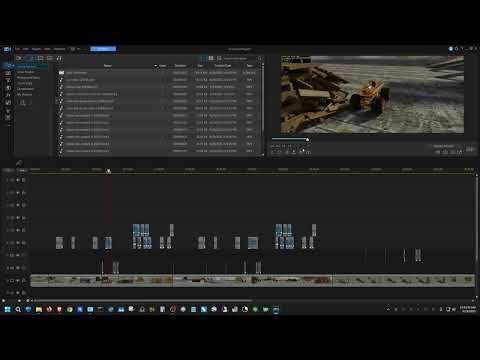Click the timeline horizontal scrollbar
Image resolution: width=480 pixels, height=360 pixels.
coord(143,301)
